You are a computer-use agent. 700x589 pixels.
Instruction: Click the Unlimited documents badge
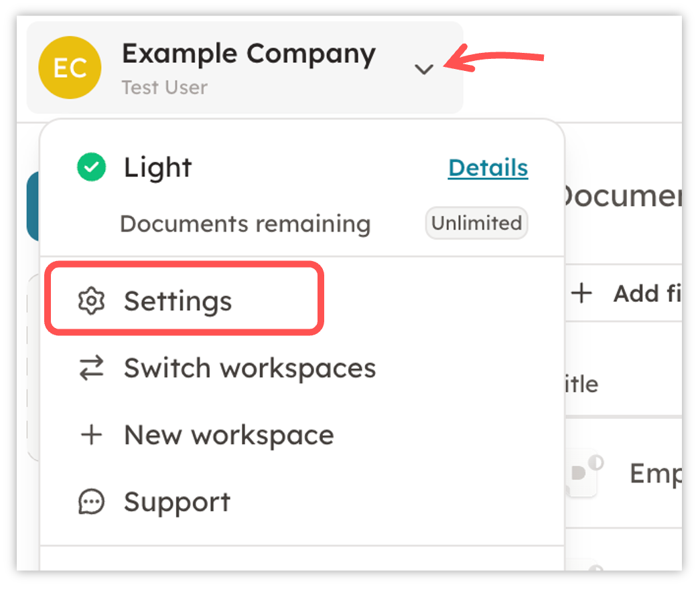coord(477,223)
